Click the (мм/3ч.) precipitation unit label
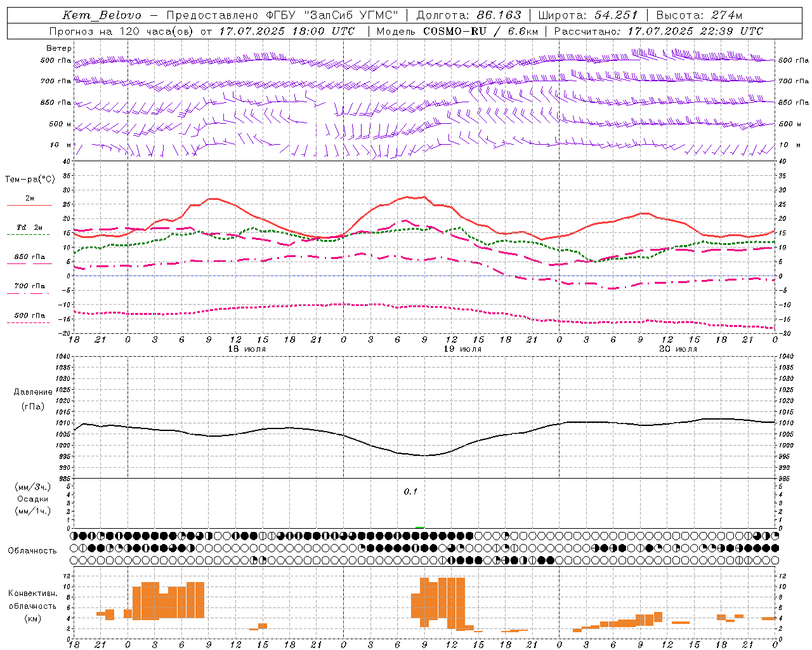812x650 pixels. pyautogui.click(x=33, y=487)
